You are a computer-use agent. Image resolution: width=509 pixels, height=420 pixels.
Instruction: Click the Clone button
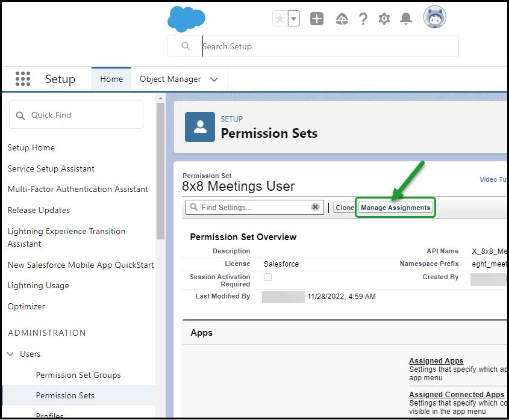point(345,208)
